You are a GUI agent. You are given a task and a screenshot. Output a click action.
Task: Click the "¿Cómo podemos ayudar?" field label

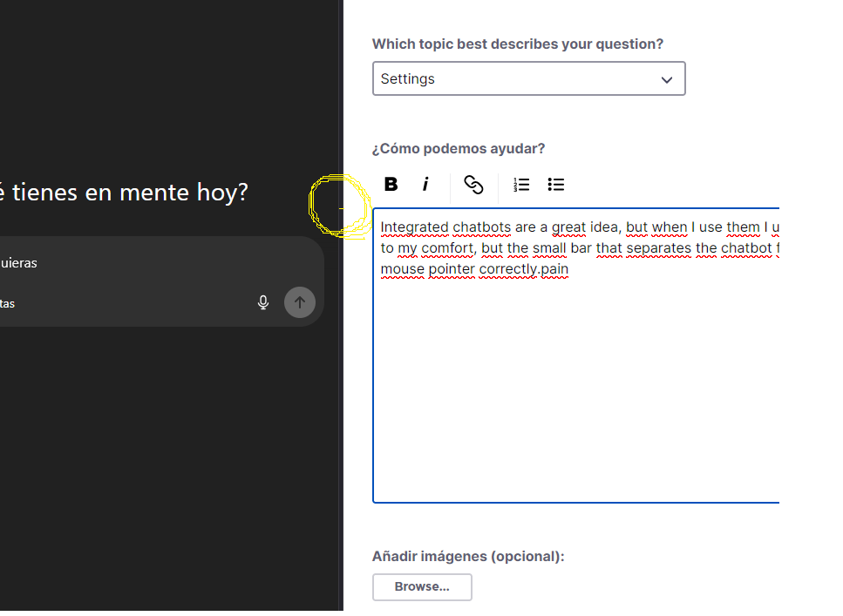(459, 149)
